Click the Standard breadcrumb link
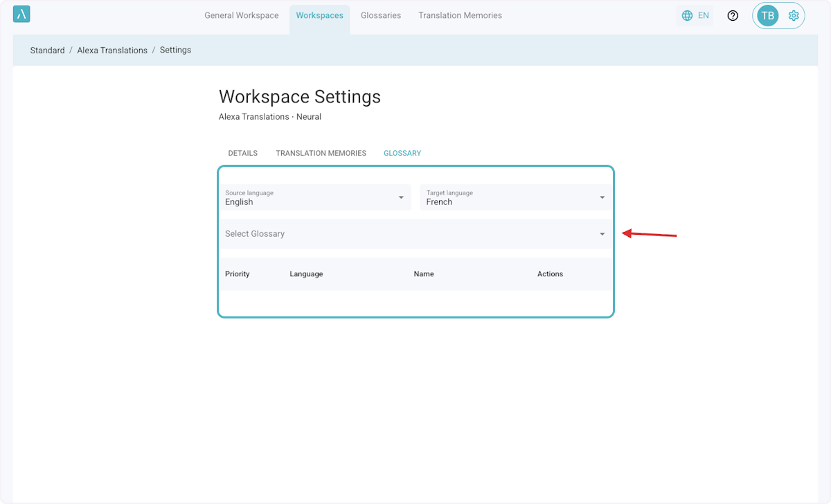This screenshot has width=831, height=504. pyautogui.click(x=47, y=50)
